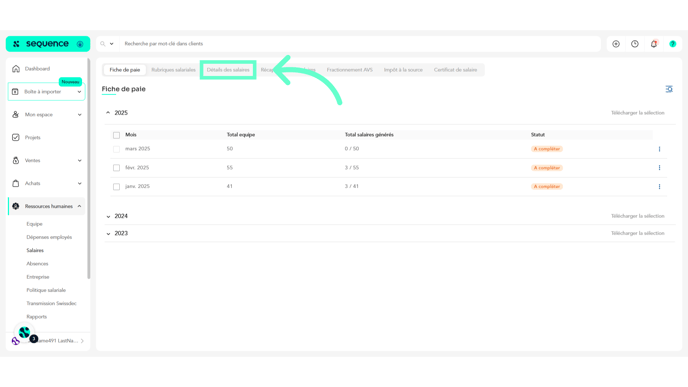Click A compléter status for mars 2025

click(x=547, y=149)
